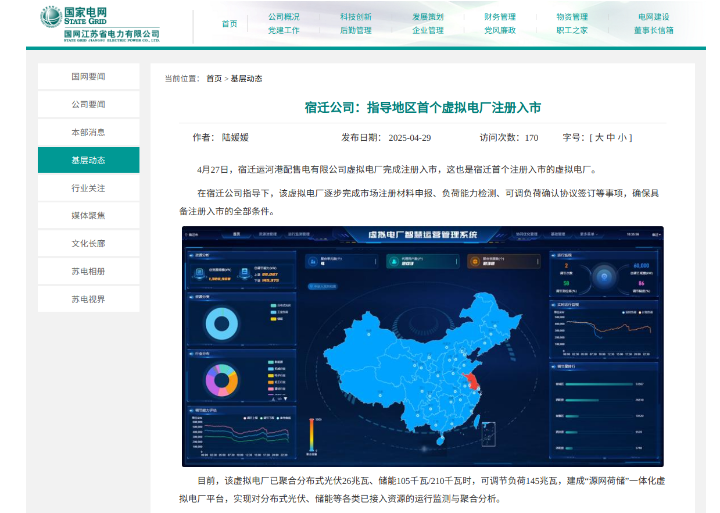The width and height of the screenshot is (720, 513).
Task: Select the highlighted 基层动态 sidebar item
Action: (x=88, y=160)
